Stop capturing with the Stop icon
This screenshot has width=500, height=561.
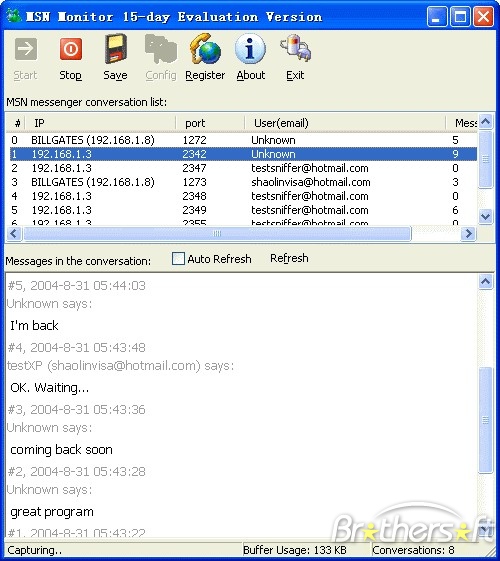pos(70,49)
